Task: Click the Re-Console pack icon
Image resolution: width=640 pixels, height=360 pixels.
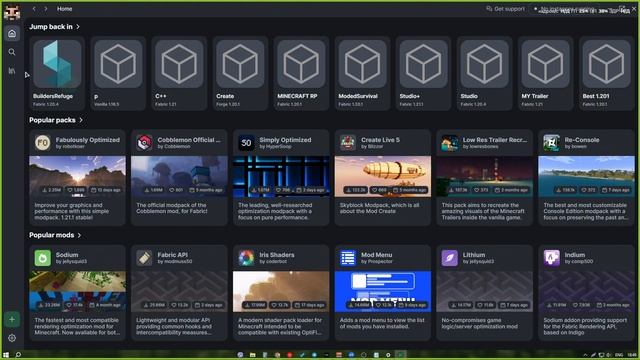Action: tap(551, 143)
